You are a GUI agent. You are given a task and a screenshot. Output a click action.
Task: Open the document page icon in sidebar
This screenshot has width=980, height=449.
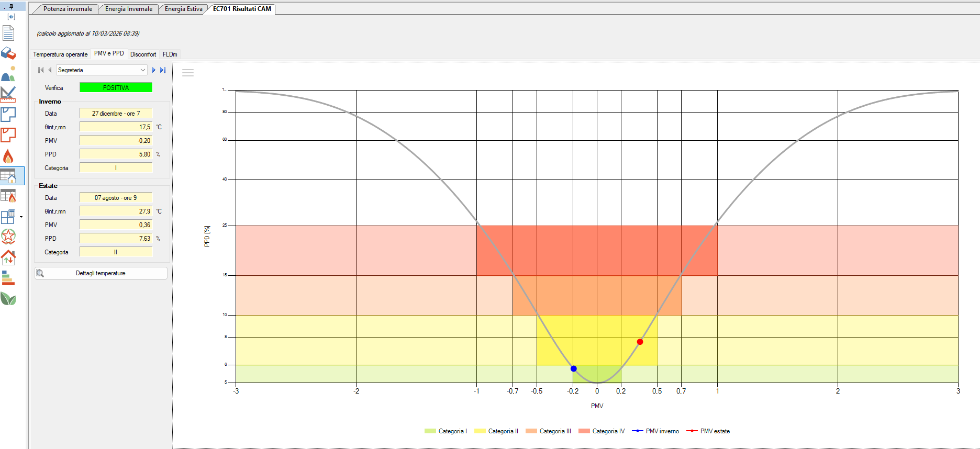click(8, 33)
